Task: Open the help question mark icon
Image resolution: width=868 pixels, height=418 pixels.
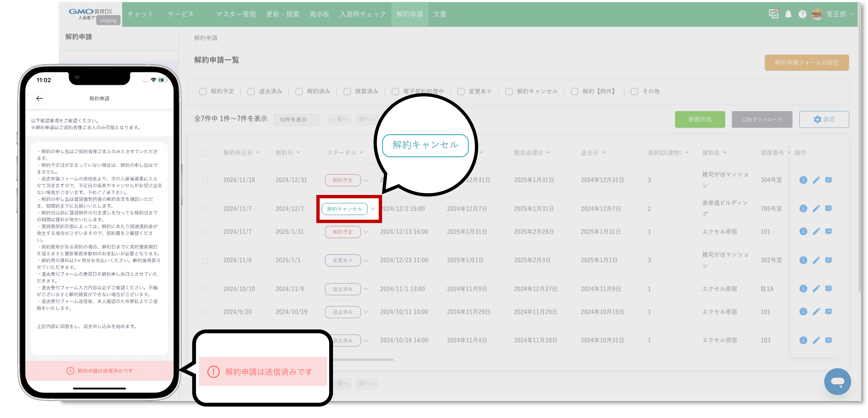Action: coord(802,14)
